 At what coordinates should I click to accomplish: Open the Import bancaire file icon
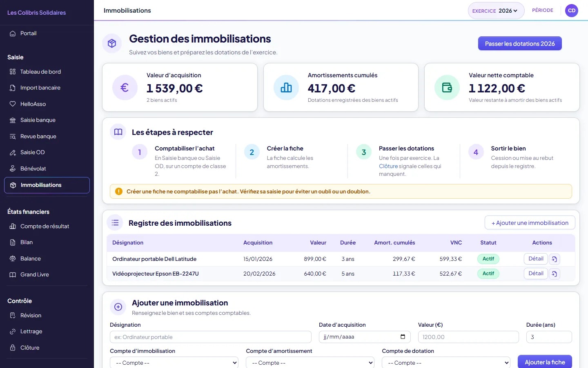point(13,88)
